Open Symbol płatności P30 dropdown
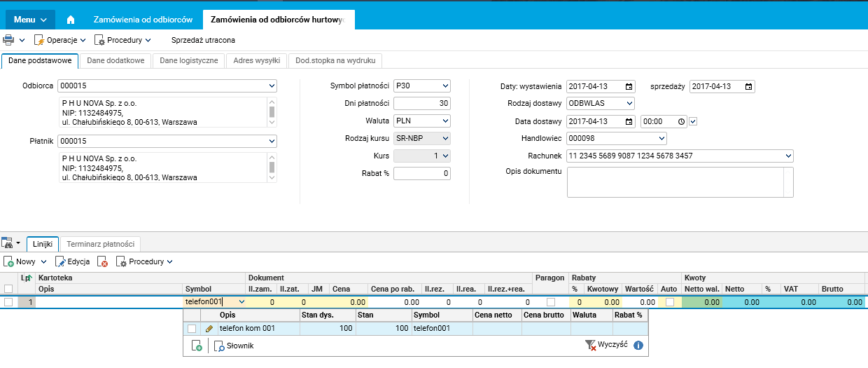Viewport: 868px width, 368px height. pyautogui.click(x=445, y=86)
